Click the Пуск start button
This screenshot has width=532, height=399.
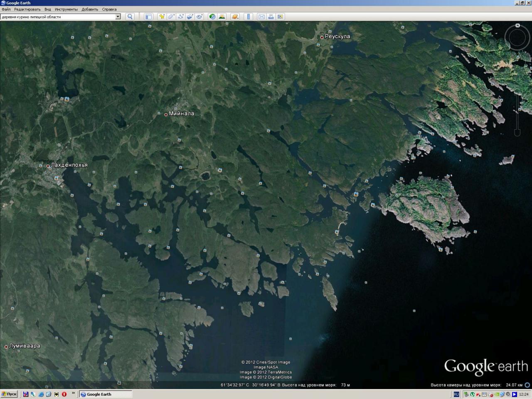[x=9, y=394]
